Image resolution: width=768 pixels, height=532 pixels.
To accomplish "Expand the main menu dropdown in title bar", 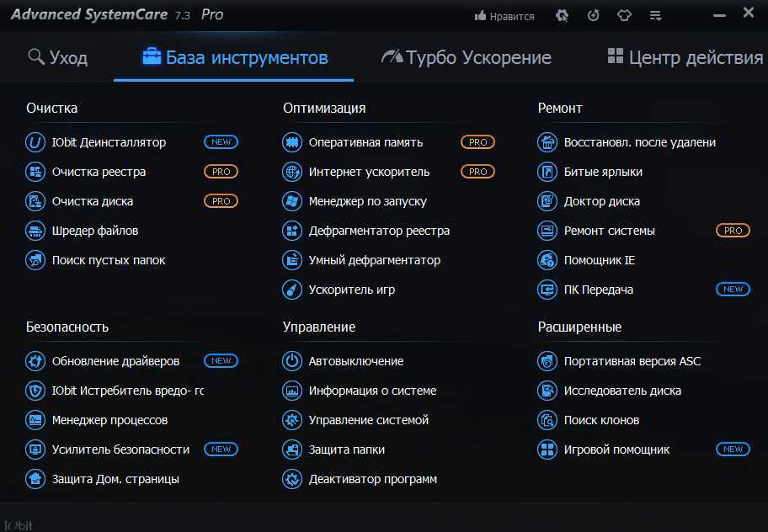I will point(656,16).
